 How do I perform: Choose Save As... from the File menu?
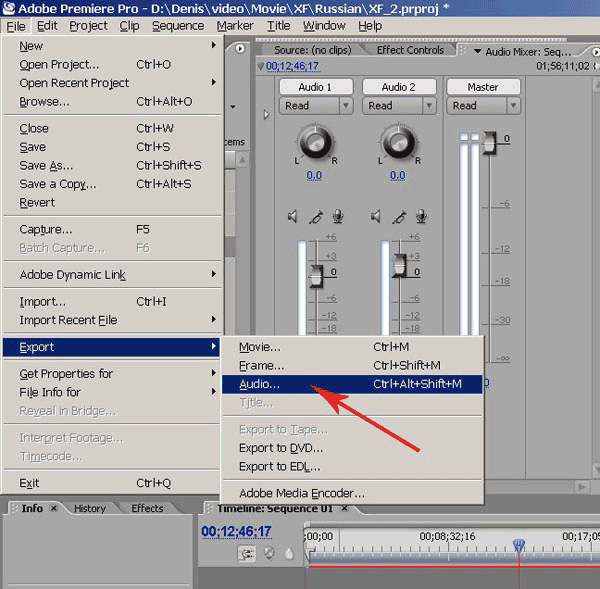point(113,166)
